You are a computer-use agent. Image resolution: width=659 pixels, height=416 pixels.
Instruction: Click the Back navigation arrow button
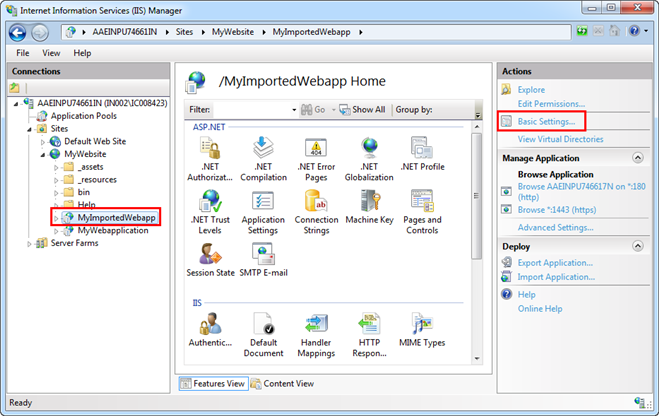[x=18, y=31]
